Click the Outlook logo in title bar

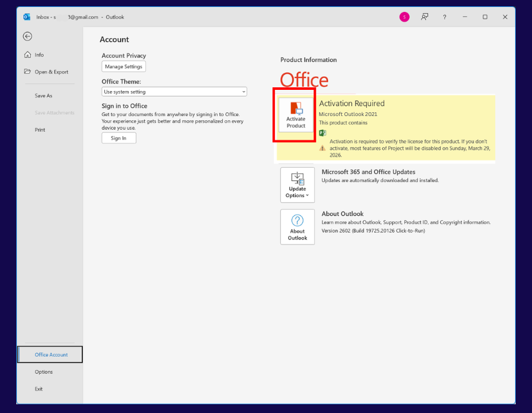click(27, 17)
